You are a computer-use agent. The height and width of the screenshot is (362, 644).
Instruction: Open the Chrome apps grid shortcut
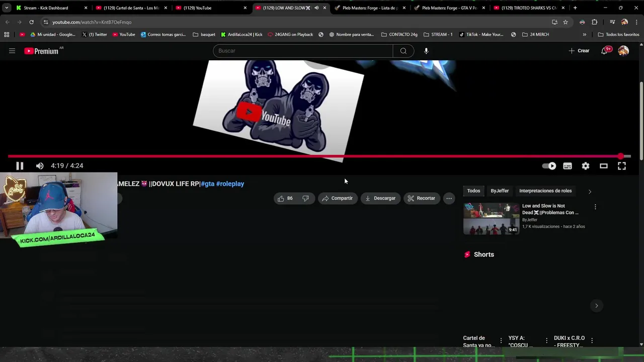click(7, 35)
